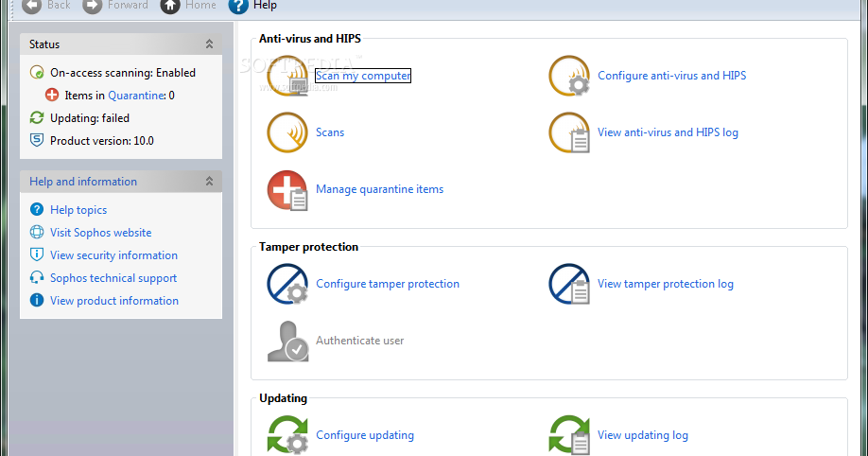Viewport: 868px width, 456px height.
Task: Open Configure anti-virus and HIPS link
Action: (x=672, y=76)
